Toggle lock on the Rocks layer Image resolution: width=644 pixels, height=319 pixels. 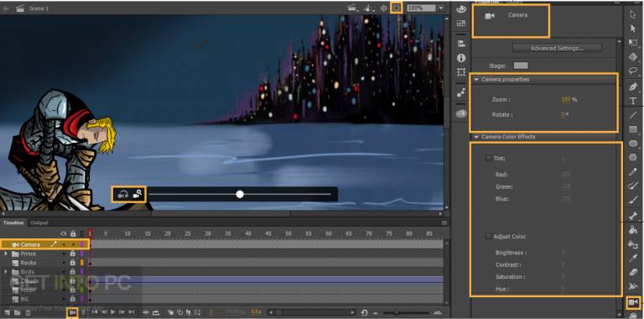coord(73,262)
